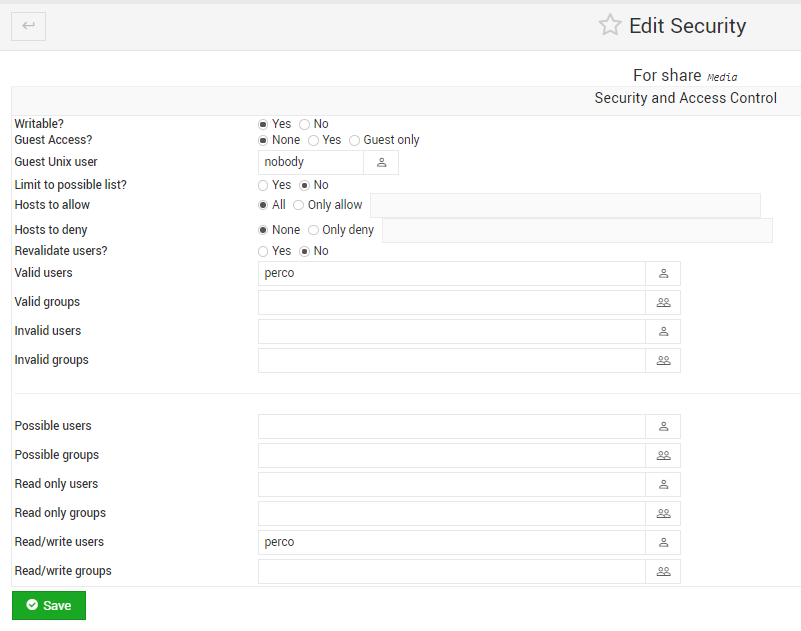The width and height of the screenshot is (801, 631).
Task: Open group picker for Read only groups
Action: (663, 513)
